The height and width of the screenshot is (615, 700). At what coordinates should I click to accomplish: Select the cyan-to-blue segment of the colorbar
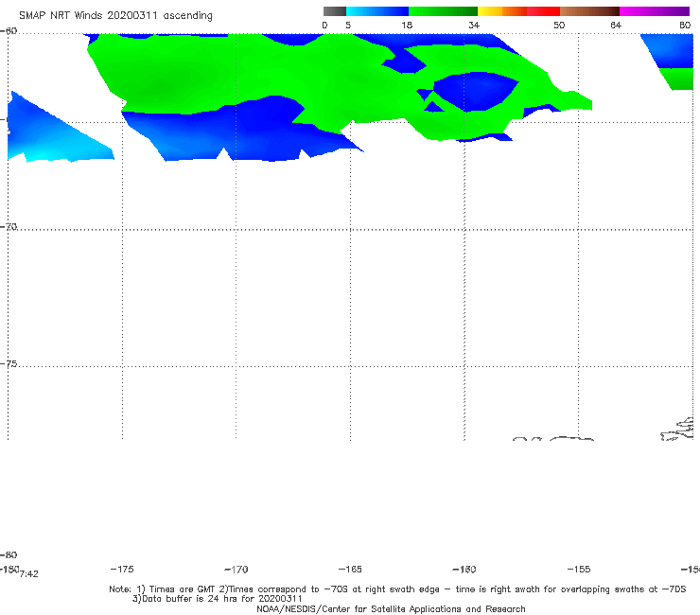pos(377,11)
